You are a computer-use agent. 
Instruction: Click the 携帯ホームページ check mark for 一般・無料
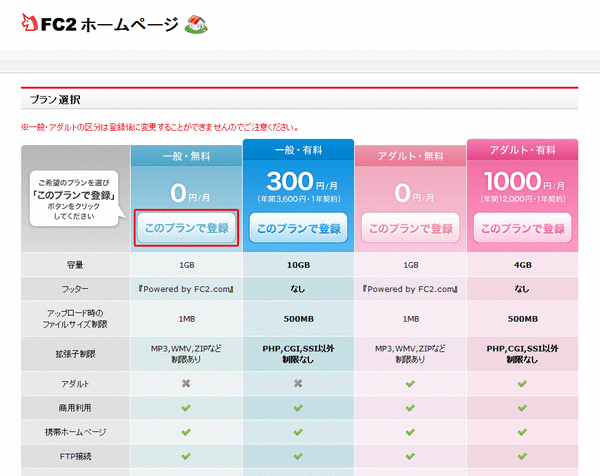click(186, 432)
